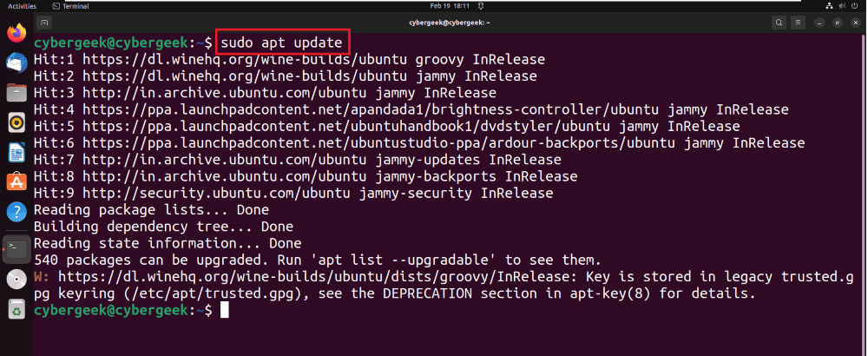Open the Help icon in dock
Screen dimensions: 868x356
(x=16, y=212)
